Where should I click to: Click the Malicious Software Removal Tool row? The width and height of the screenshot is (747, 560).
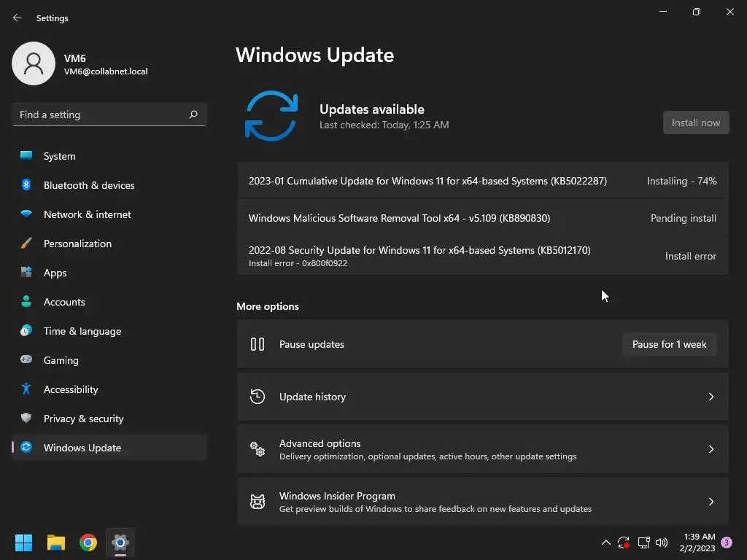click(483, 218)
